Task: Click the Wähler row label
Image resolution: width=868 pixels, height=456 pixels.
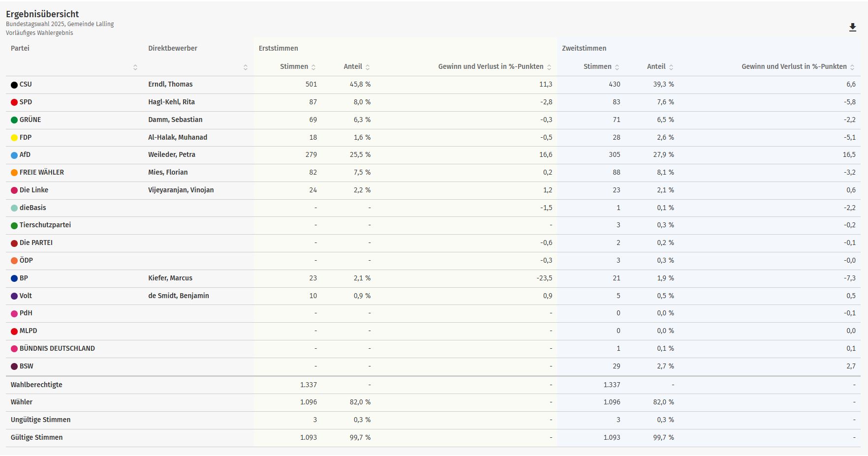Action: click(x=22, y=402)
